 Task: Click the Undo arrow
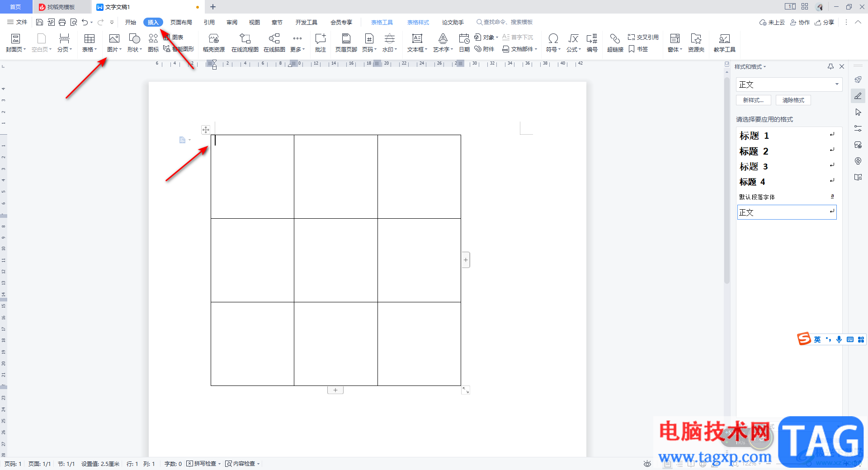85,22
